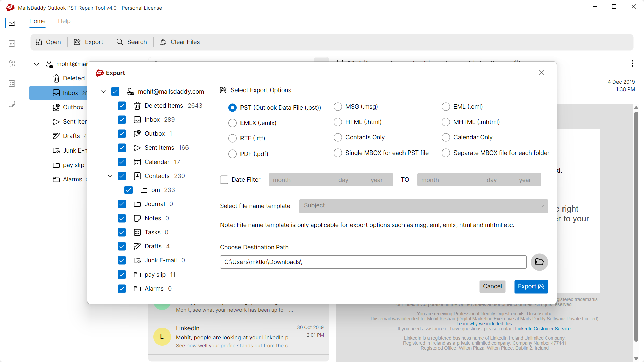Open the contacts view in left sidebar
Viewport: 644px width, 362px height.
click(x=12, y=63)
